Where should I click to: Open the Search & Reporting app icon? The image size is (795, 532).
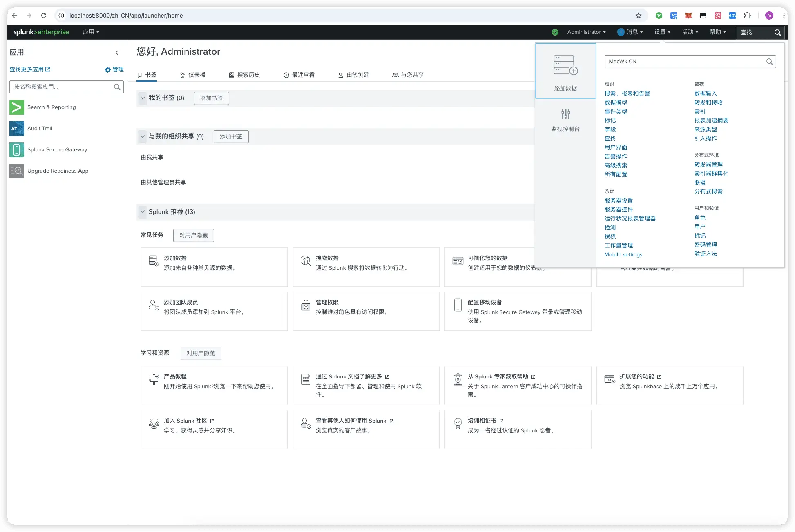click(x=17, y=107)
